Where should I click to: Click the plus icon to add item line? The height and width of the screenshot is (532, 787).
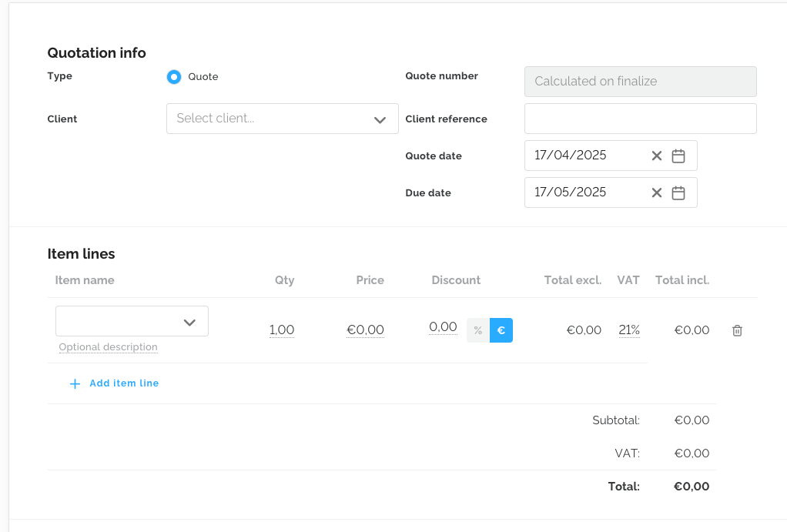click(x=75, y=383)
